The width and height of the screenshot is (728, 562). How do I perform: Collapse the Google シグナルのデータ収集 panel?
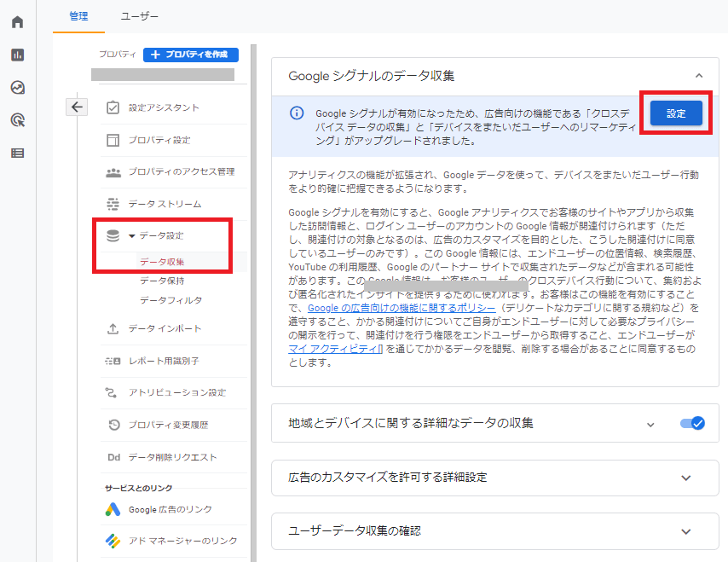click(x=699, y=76)
